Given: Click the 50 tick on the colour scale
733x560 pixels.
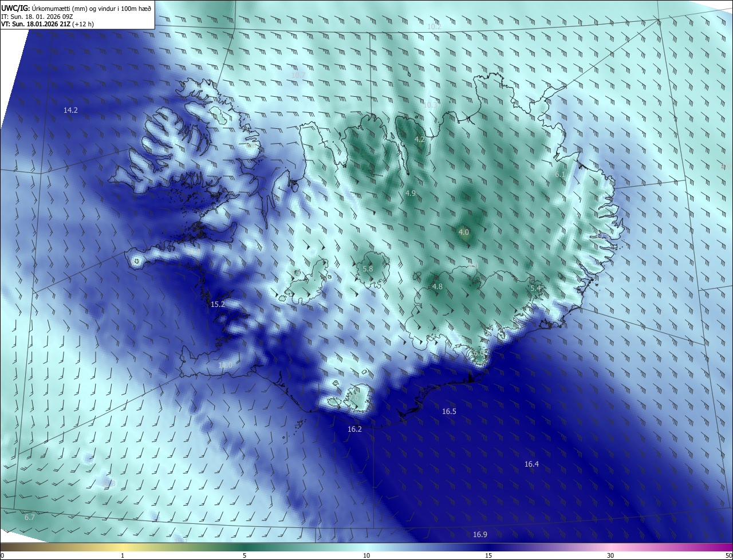Looking at the screenshot, I should click(x=728, y=555).
